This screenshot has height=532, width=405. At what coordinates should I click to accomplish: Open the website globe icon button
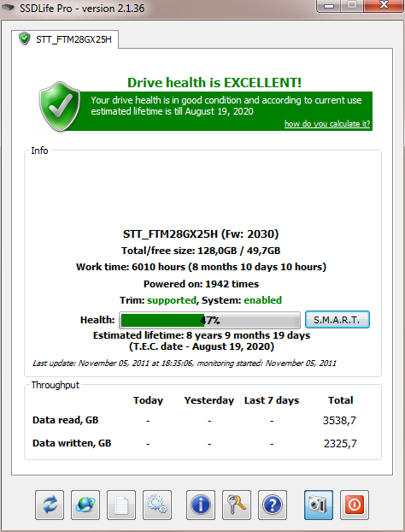coord(85,505)
